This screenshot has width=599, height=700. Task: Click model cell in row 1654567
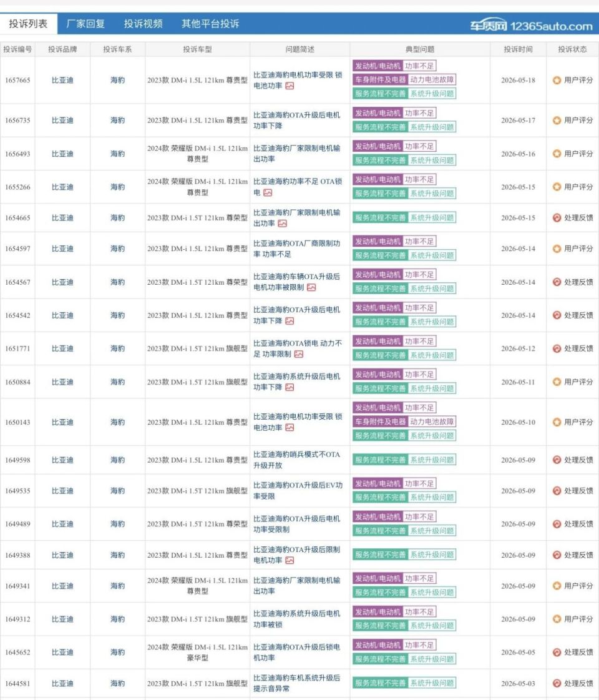[197, 282]
